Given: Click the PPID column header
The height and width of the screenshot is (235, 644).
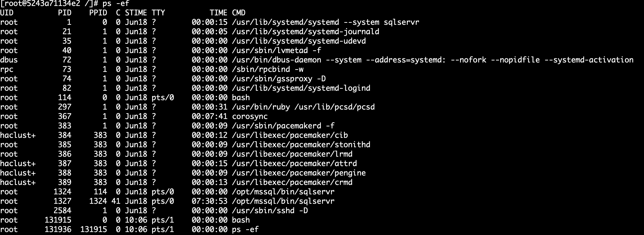Looking at the screenshot, I should coord(98,13).
